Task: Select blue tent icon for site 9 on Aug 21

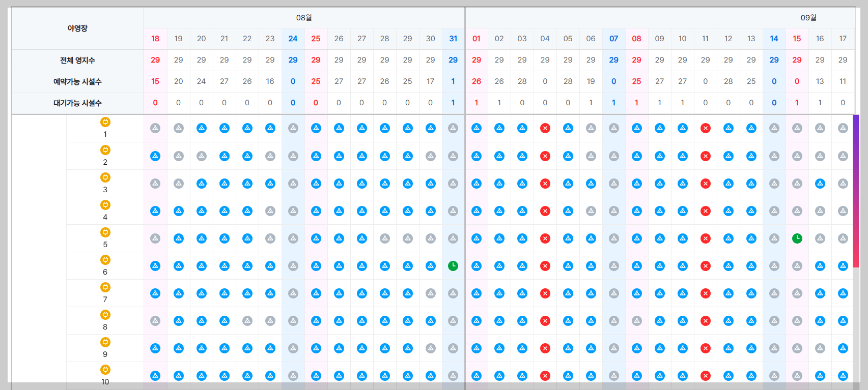Action: tap(225, 348)
